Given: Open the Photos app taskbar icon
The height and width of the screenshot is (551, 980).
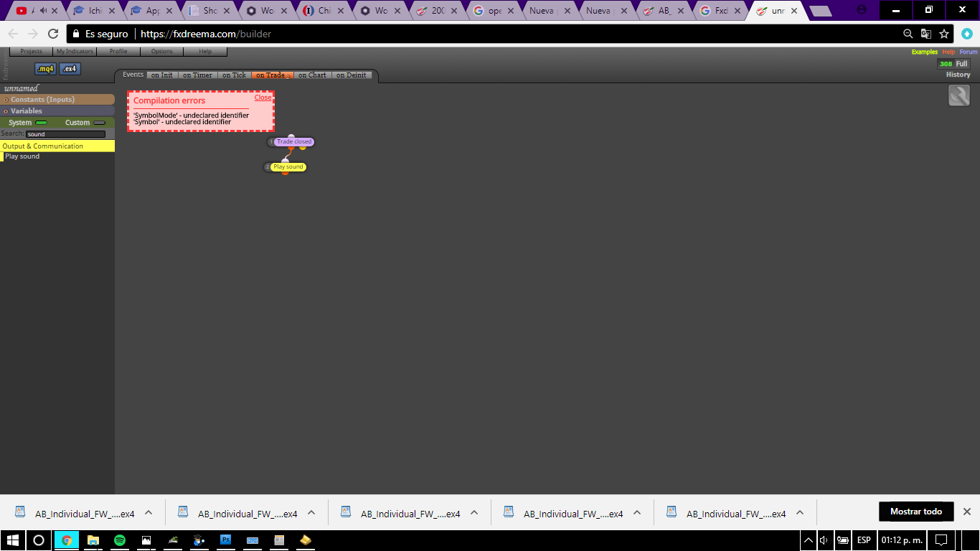Looking at the screenshot, I should pyautogui.click(x=146, y=540).
